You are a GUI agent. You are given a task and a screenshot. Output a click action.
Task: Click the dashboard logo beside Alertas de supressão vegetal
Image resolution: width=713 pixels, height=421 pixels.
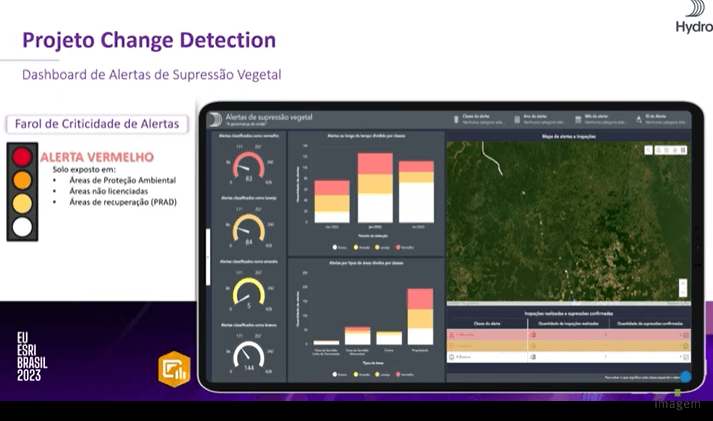coord(214,119)
